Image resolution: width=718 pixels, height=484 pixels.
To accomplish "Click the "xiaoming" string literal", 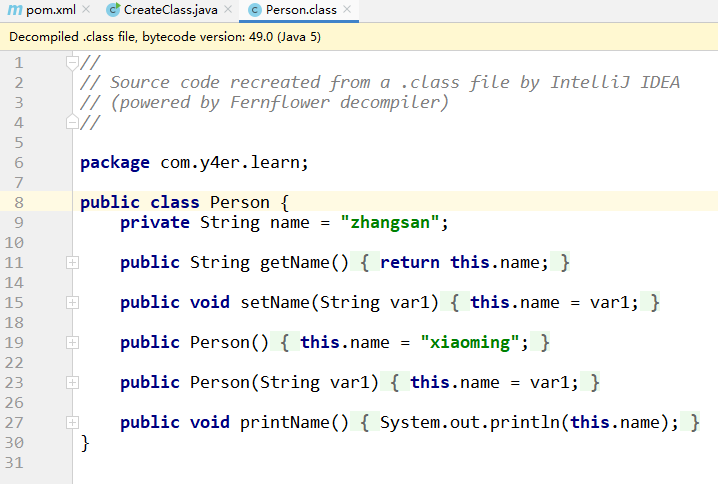I will point(470,343).
